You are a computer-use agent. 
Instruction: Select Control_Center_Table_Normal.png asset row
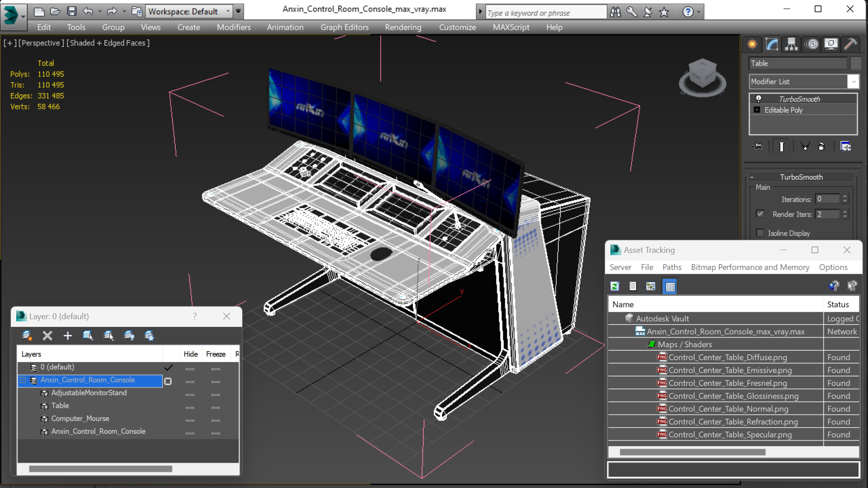click(733, 409)
